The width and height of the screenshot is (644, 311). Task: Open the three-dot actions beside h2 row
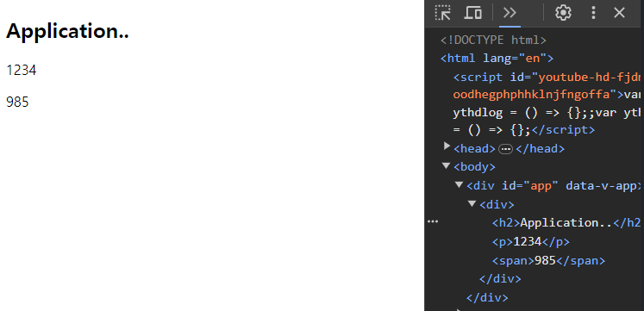[433, 221]
